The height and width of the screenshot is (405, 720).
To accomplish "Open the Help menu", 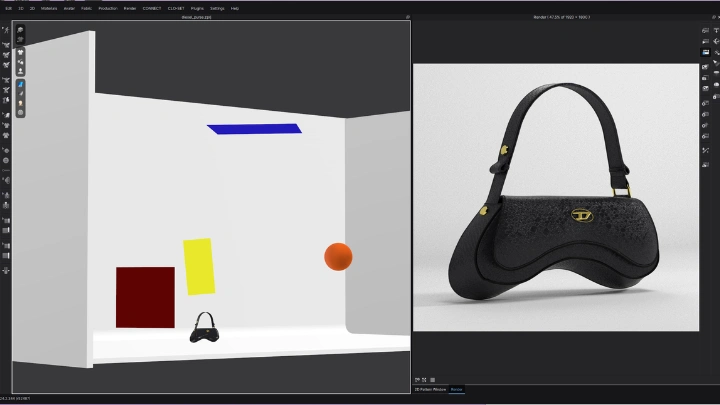I will (235, 8).
